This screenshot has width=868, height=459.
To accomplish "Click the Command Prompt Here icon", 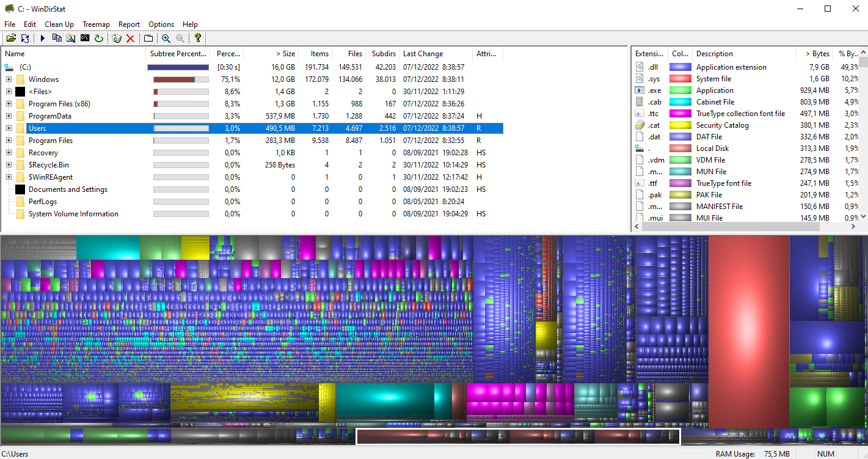I will (x=85, y=38).
